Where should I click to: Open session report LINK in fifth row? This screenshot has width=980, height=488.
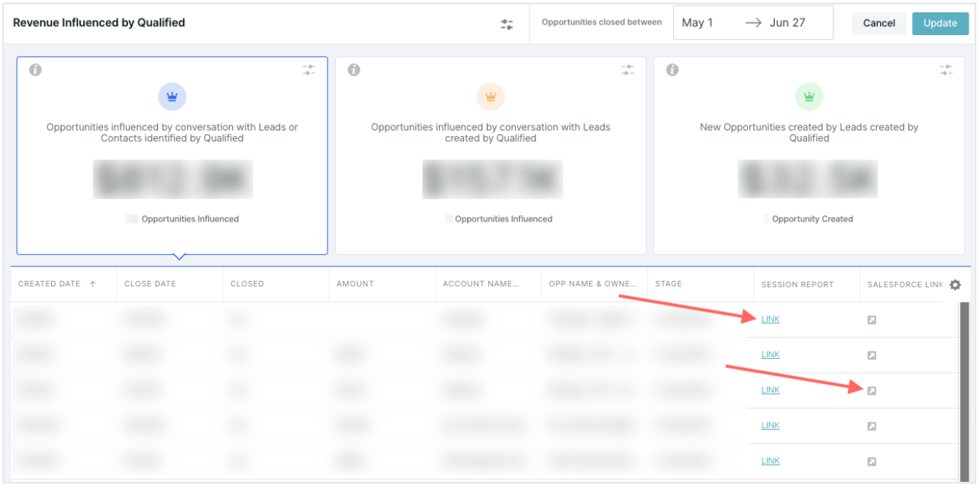coord(771,461)
